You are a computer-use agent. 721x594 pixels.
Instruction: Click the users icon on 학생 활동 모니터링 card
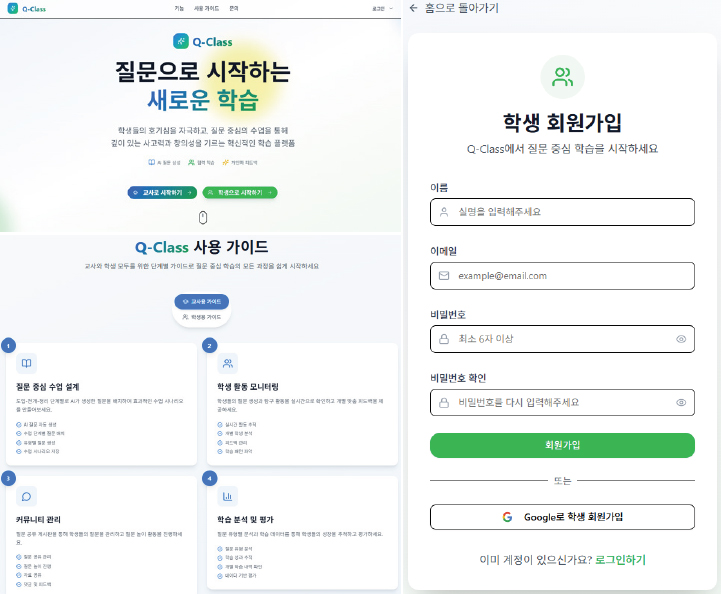(228, 363)
